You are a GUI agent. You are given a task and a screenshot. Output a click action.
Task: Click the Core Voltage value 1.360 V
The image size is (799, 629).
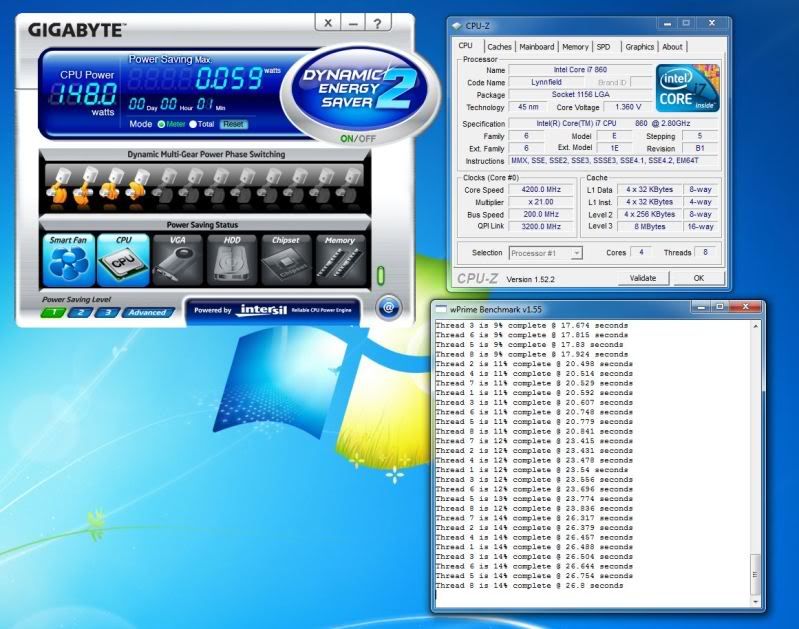628,107
